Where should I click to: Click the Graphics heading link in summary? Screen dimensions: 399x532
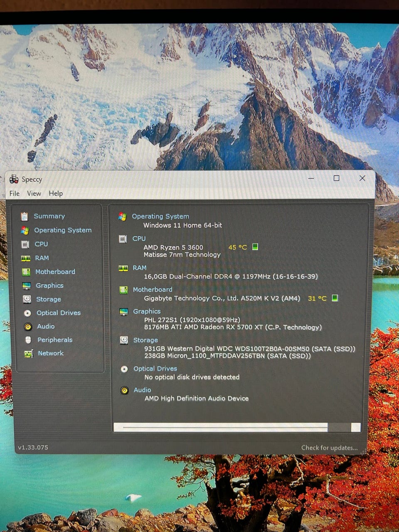(147, 311)
